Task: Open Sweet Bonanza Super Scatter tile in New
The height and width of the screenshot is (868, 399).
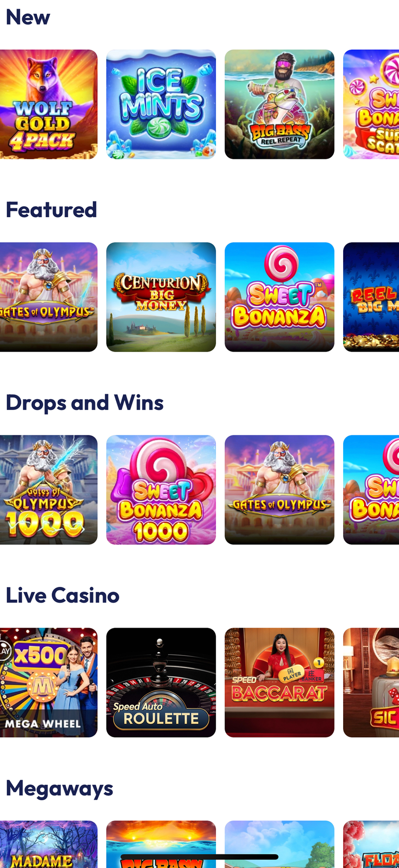Action: click(x=371, y=104)
